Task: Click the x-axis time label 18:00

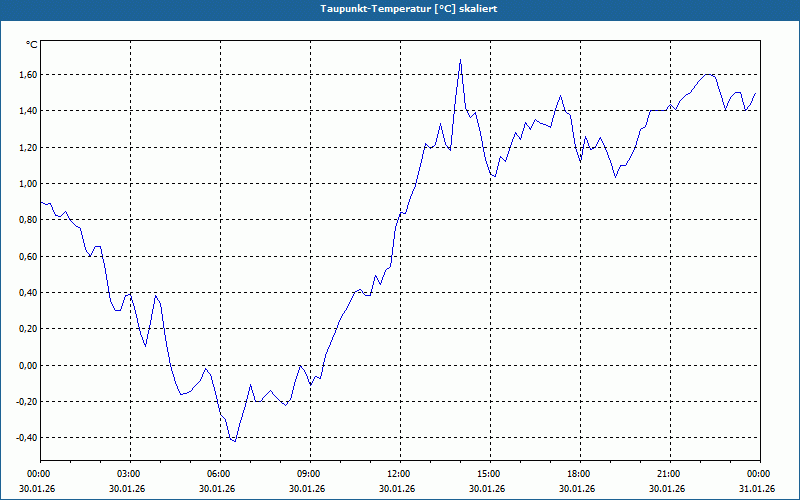Action: tap(578, 474)
